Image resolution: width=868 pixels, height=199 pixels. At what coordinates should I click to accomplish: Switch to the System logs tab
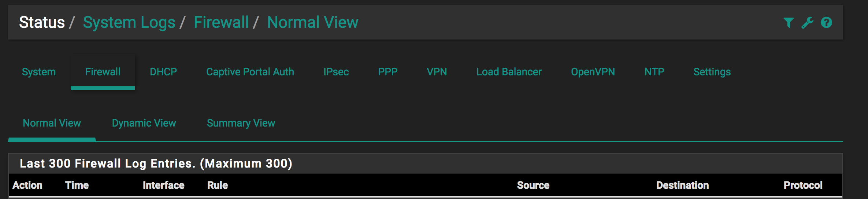(39, 72)
